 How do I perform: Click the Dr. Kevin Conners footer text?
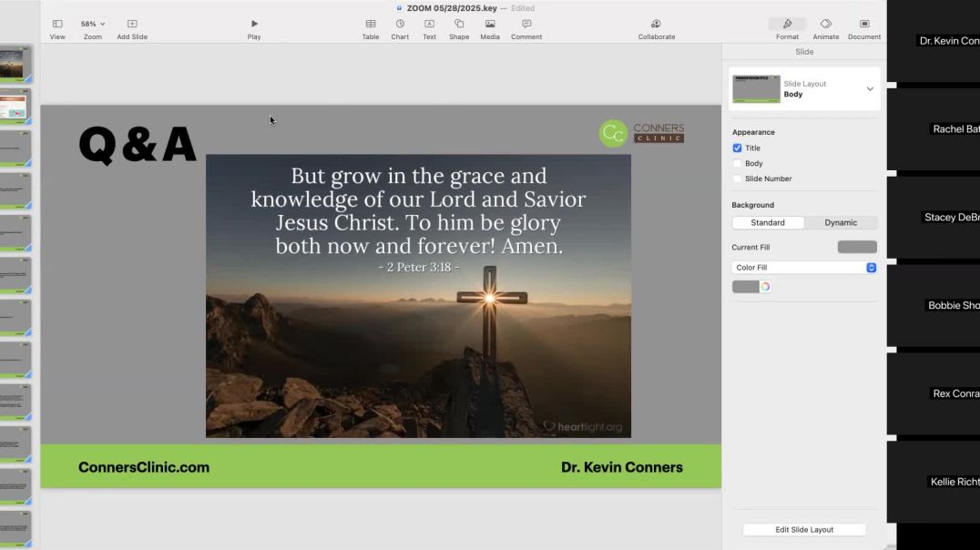click(622, 467)
